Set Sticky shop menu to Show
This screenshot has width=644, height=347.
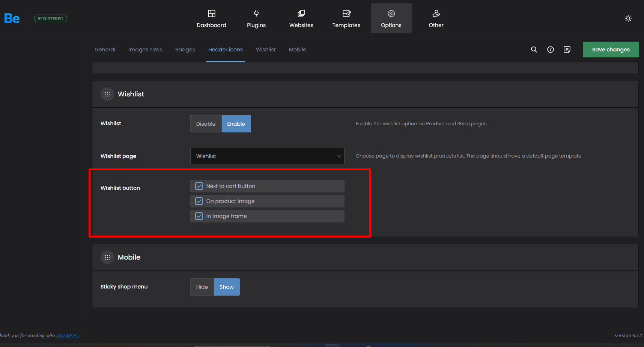[x=227, y=287]
